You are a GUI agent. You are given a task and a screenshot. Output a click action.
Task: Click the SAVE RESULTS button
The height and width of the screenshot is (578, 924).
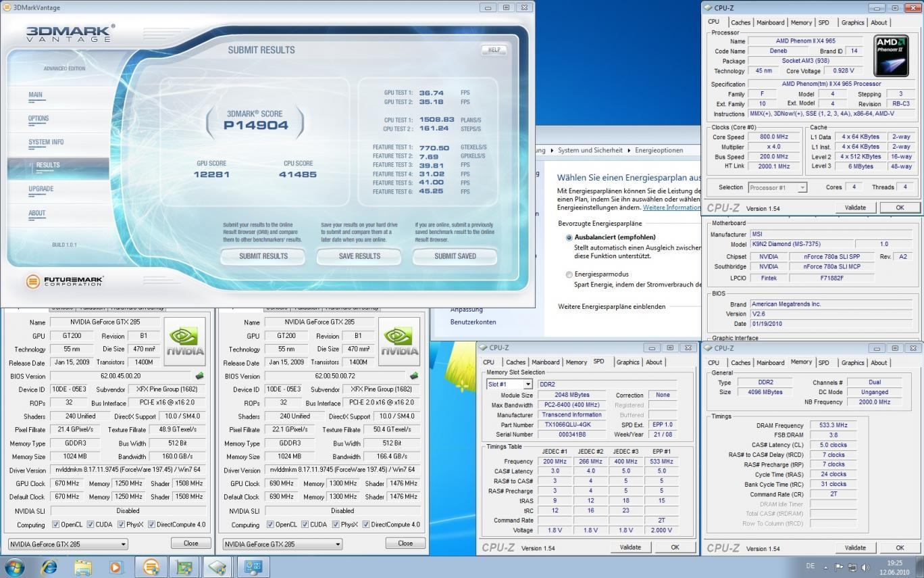point(359,256)
